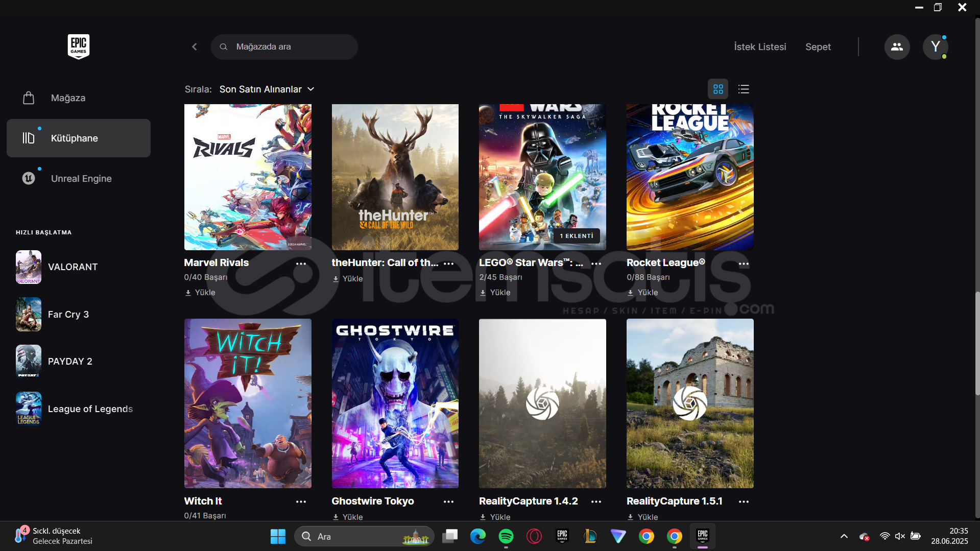Click the muted volume tray icon
This screenshot has width=980, height=551.
[x=900, y=536]
